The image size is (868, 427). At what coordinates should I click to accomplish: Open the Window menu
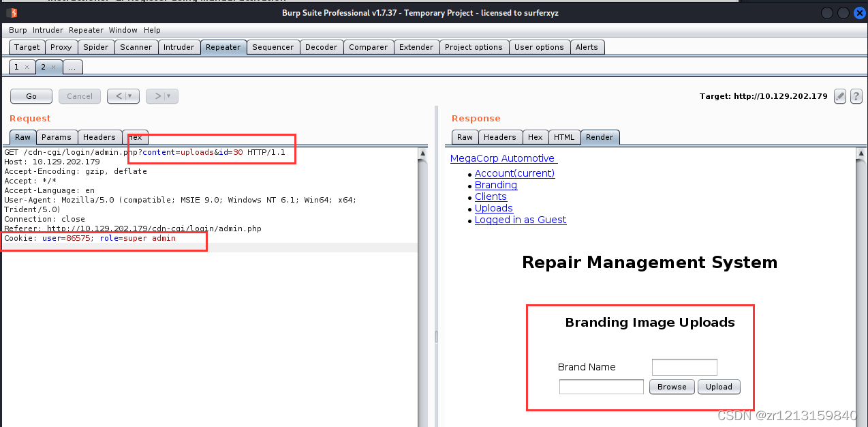(123, 30)
